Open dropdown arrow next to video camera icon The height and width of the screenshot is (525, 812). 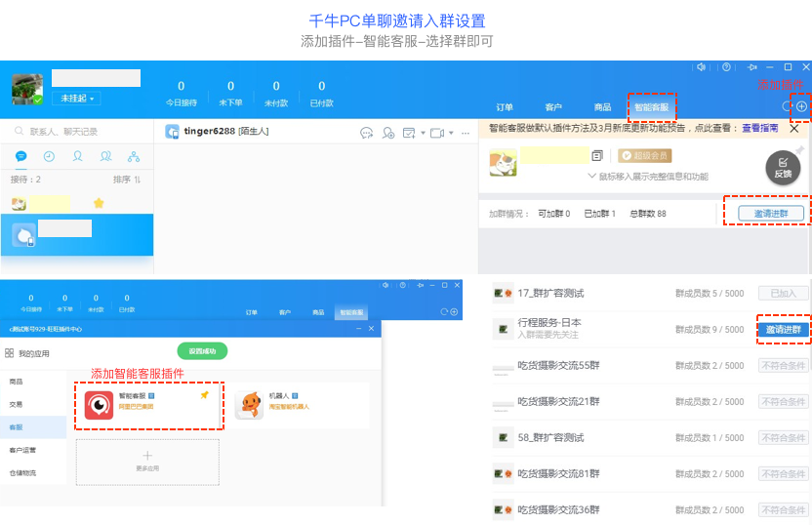coord(451,133)
